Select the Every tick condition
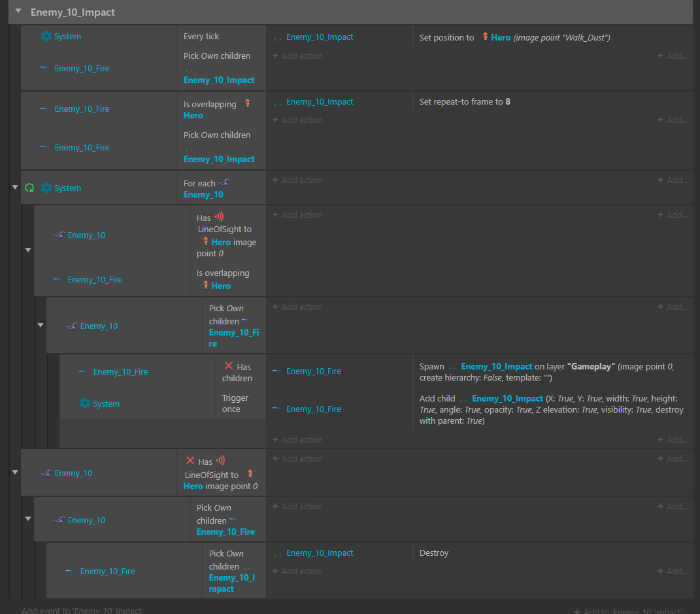This screenshot has height=614, width=700. click(x=201, y=37)
